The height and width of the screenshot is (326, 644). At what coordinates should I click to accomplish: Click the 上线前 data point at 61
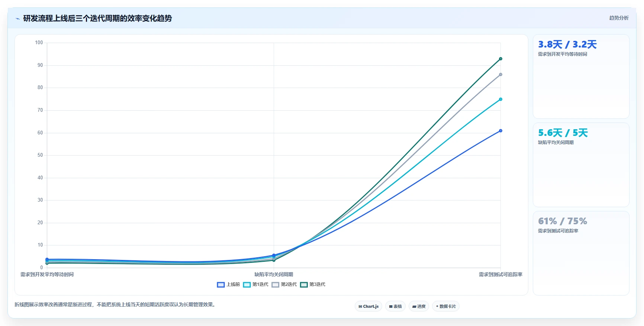coord(500,131)
